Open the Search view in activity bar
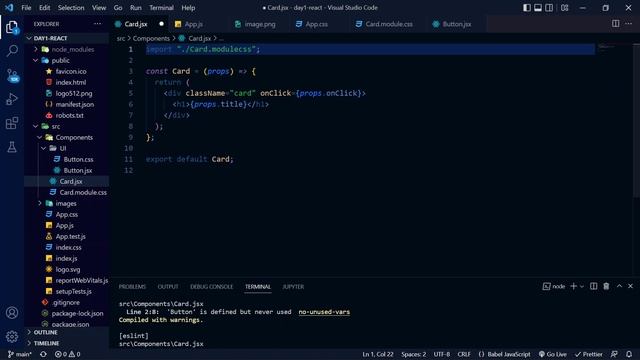This screenshot has height=360, width=640. click(12, 51)
